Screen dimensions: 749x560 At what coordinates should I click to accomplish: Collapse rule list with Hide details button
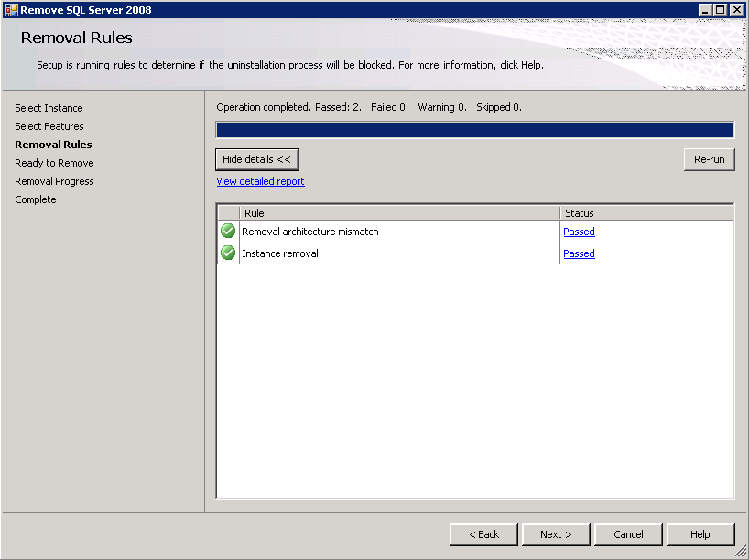(257, 159)
